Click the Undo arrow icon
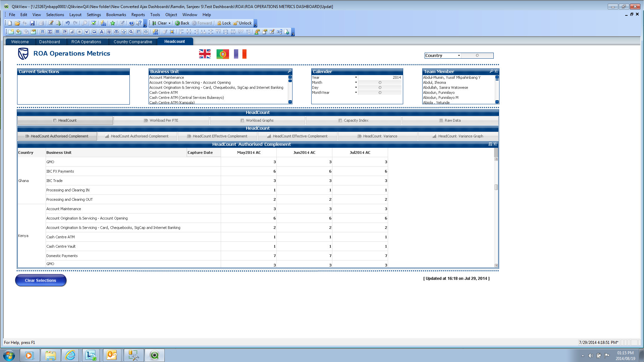 click(x=67, y=23)
